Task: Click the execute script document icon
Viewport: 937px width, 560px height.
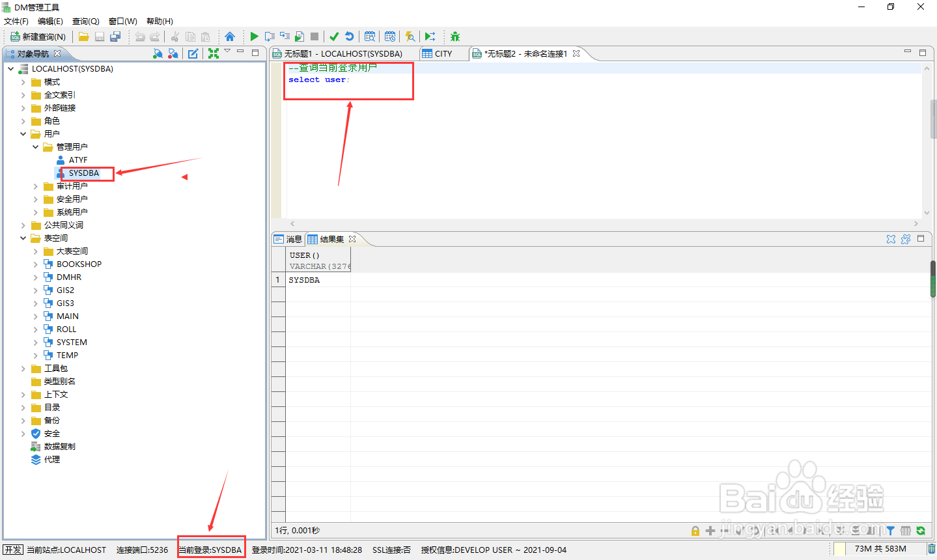Action: (300, 36)
